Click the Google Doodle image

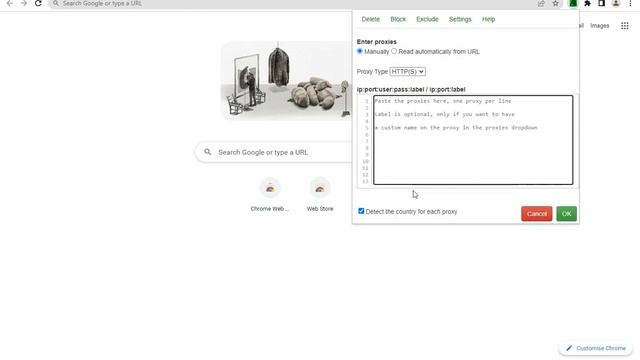pyautogui.click(x=286, y=80)
